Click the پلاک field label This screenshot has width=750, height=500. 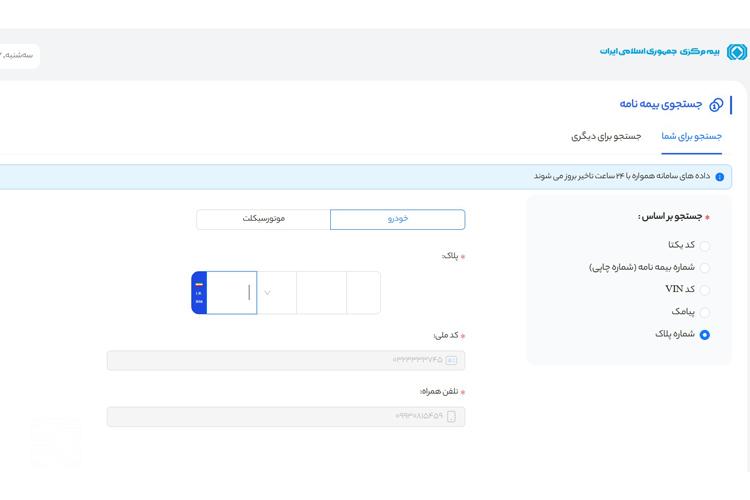coord(450,256)
